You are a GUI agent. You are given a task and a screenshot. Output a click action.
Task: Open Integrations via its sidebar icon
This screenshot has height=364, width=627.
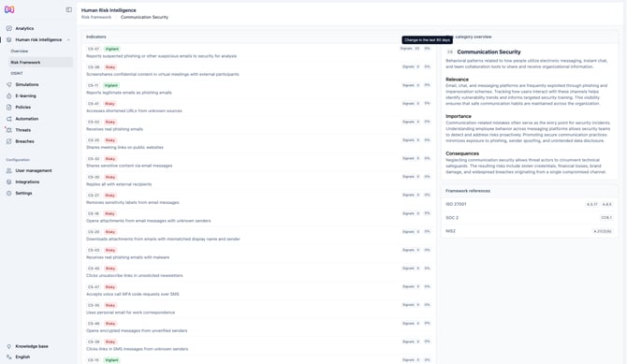[8, 182]
